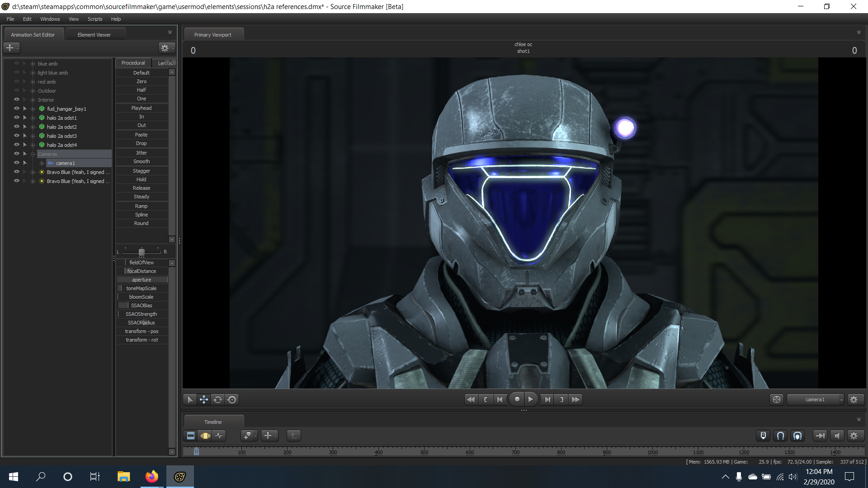The width and height of the screenshot is (868, 488).
Task: Toggle visibility eye for Interior group
Action: tap(17, 99)
